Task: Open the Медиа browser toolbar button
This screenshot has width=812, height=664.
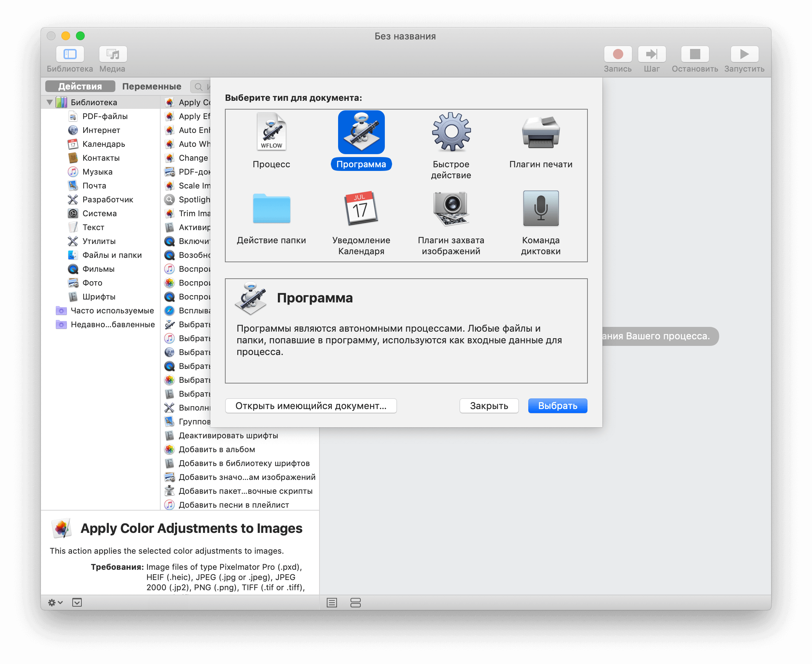Action: tap(113, 54)
